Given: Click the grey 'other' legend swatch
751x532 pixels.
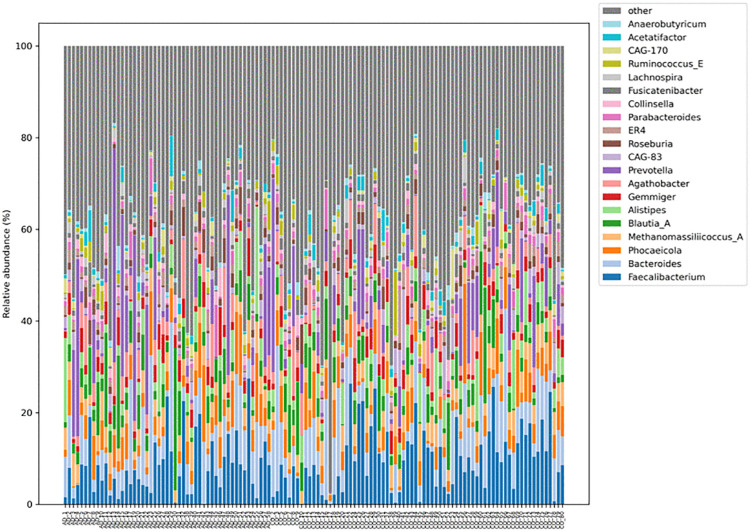Looking at the screenshot, I should coord(612,11).
